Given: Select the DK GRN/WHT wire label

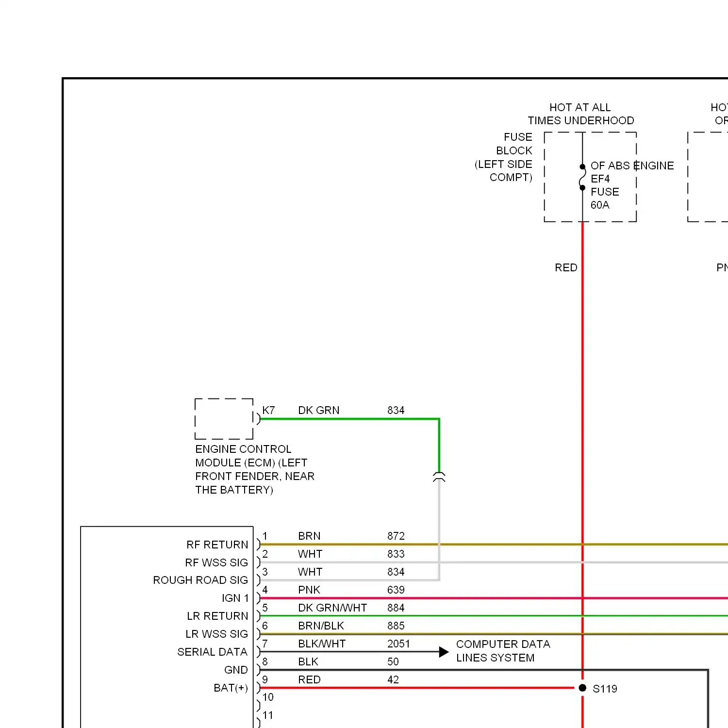Looking at the screenshot, I should 332,608.
